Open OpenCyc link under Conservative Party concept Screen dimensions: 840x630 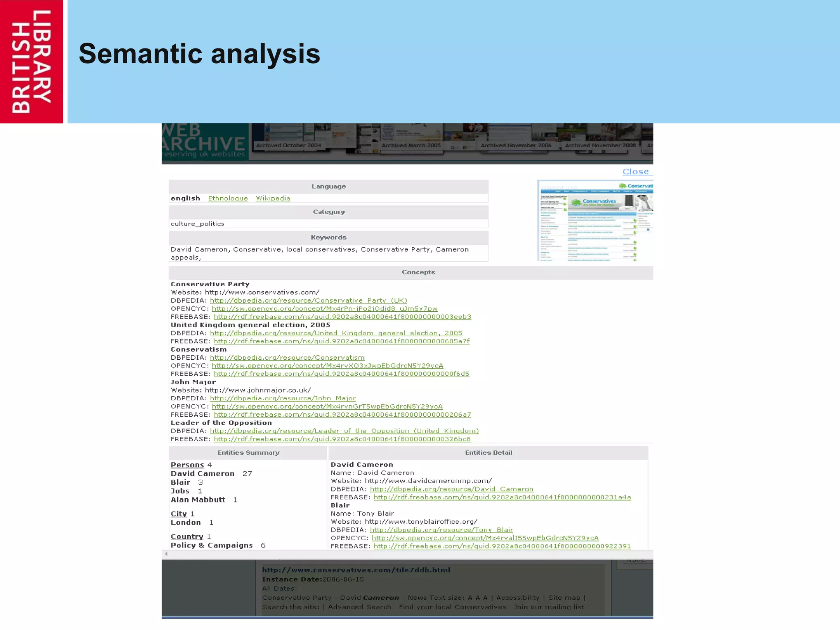tap(324, 308)
